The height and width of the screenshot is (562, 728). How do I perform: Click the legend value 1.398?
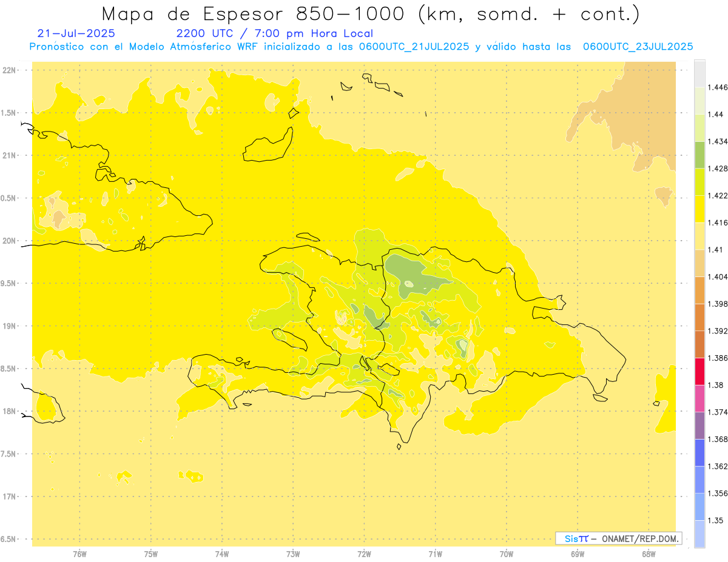coord(718,304)
